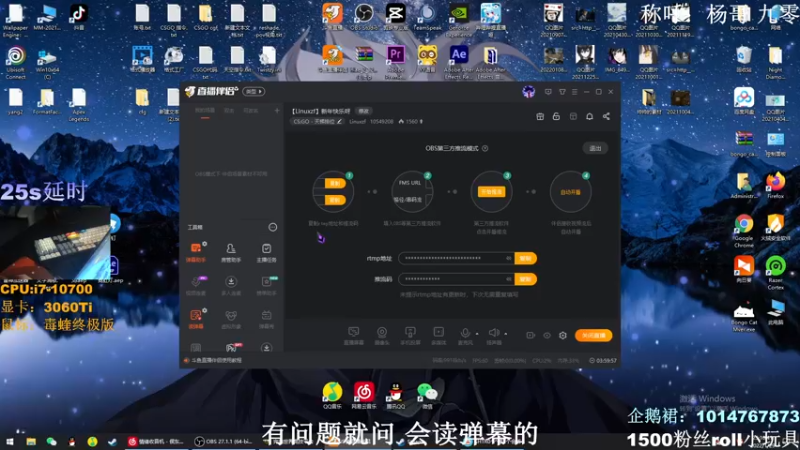The image size is (800, 450).
Task: Select the third scene tab in the left panel
Action: coord(251,110)
